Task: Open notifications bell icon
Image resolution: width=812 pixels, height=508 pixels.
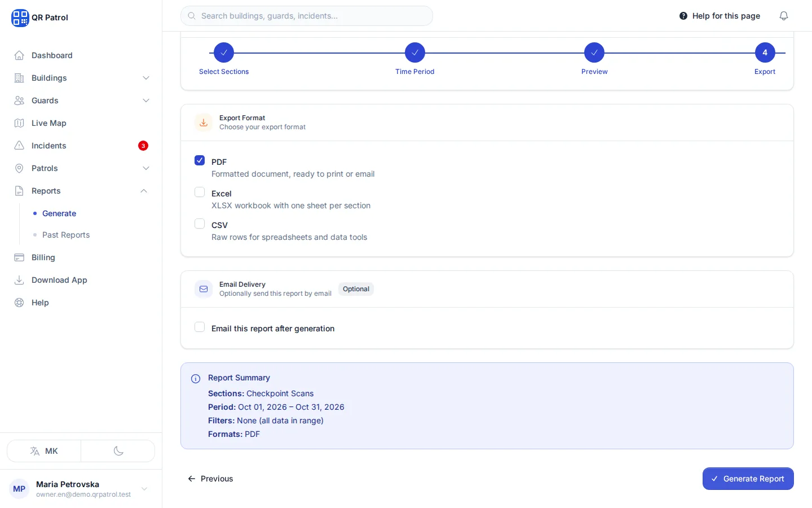Action: (784, 16)
